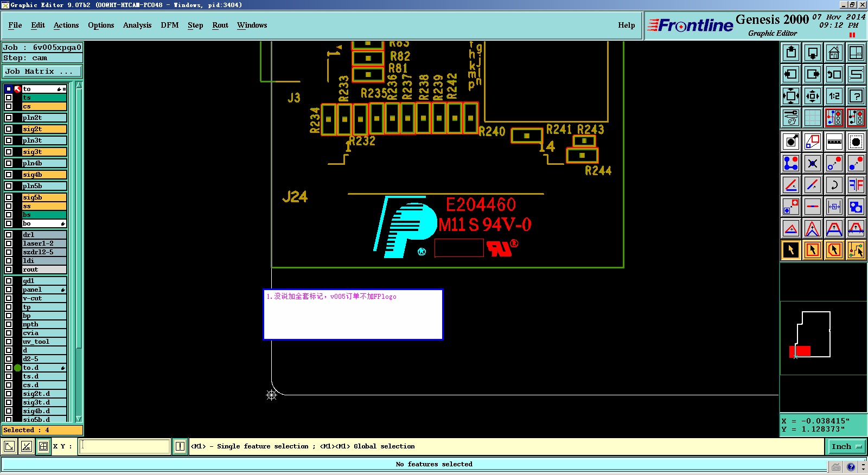
Task: Open the DFM menu
Action: coord(170,25)
